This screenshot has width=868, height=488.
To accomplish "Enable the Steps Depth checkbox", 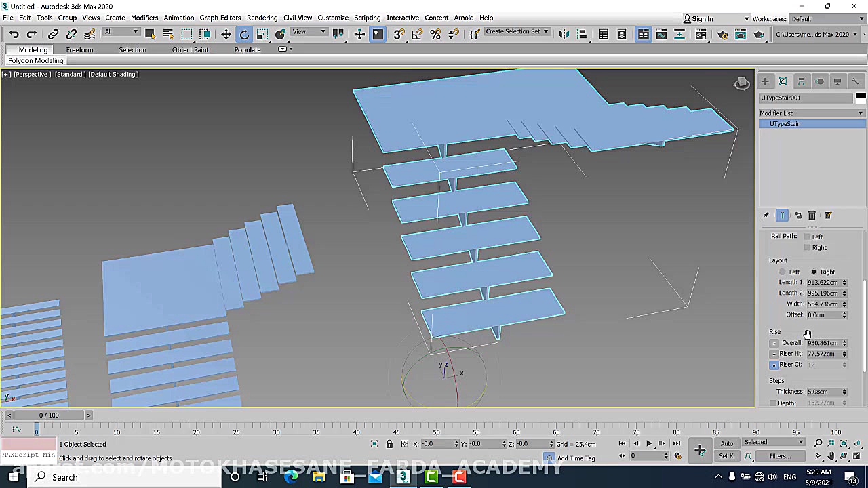I will click(x=773, y=403).
